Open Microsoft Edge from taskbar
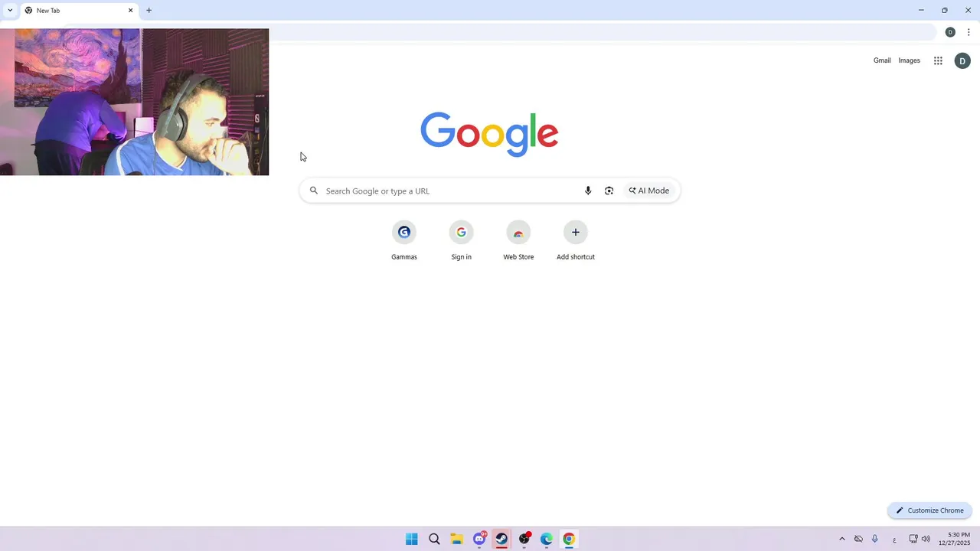The image size is (980, 551). click(x=547, y=539)
